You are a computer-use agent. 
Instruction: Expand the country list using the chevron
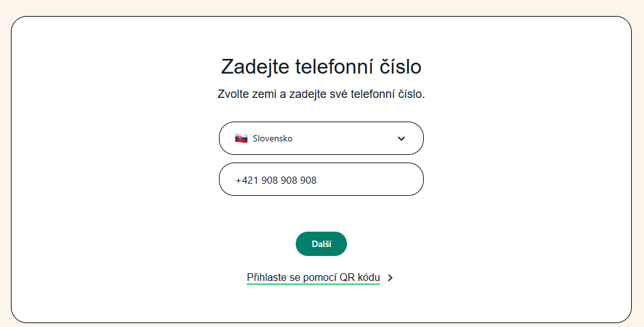pyautogui.click(x=401, y=138)
